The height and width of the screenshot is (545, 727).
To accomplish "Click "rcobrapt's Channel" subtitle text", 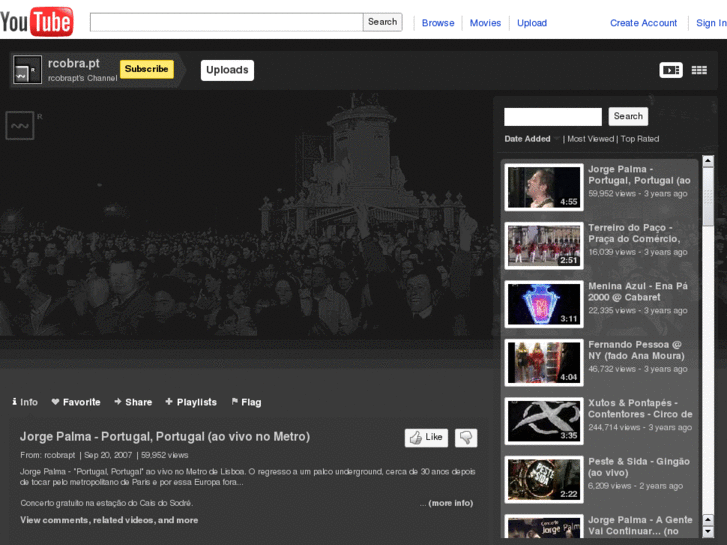I will 83,78.
